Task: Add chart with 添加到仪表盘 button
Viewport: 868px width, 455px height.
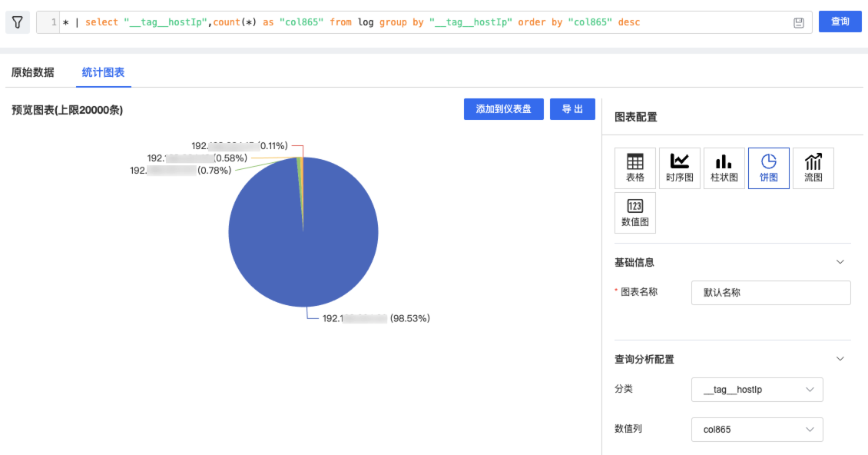Action: 503,109
